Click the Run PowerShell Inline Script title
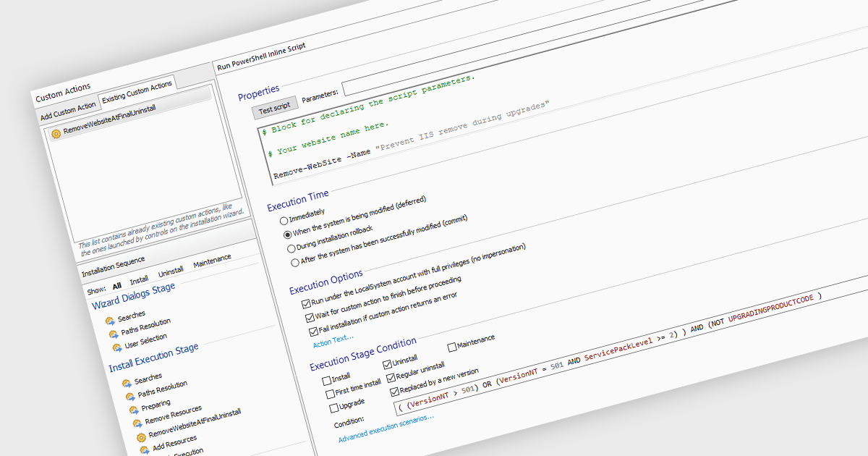The height and width of the screenshot is (456, 868). (x=262, y=56)
